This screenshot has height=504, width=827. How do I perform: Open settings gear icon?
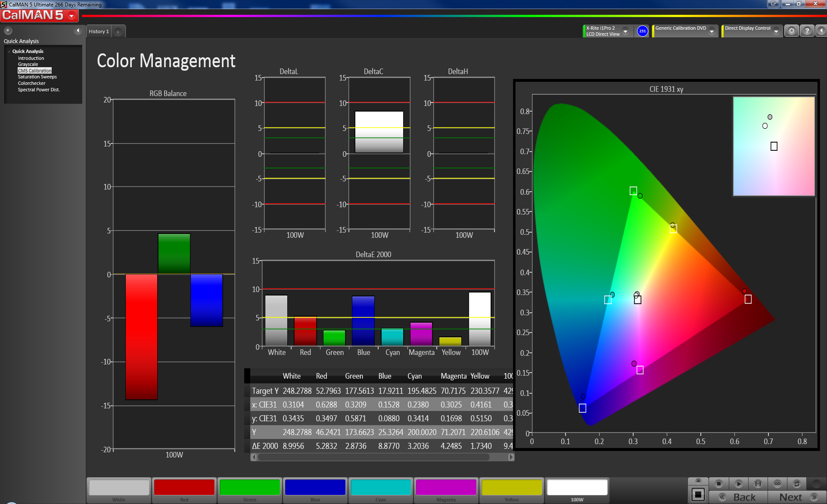[x=791, y=31]
